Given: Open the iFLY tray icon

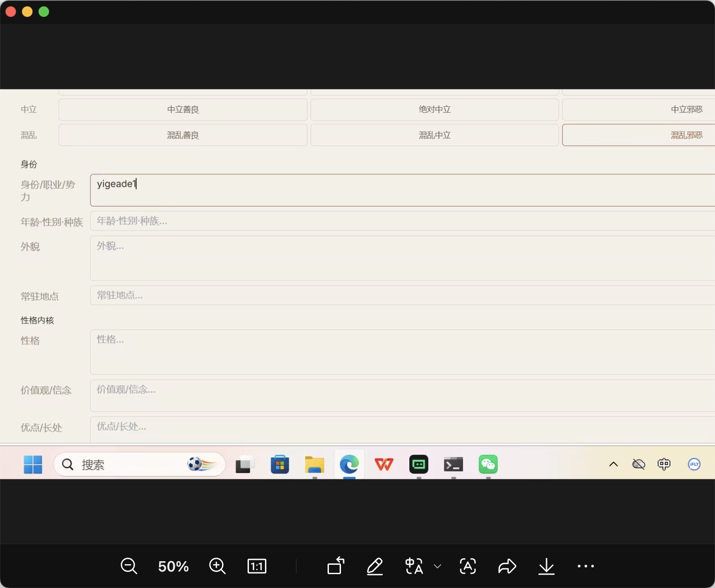Looking at the screenshot, I should click(x=694, y=464).
